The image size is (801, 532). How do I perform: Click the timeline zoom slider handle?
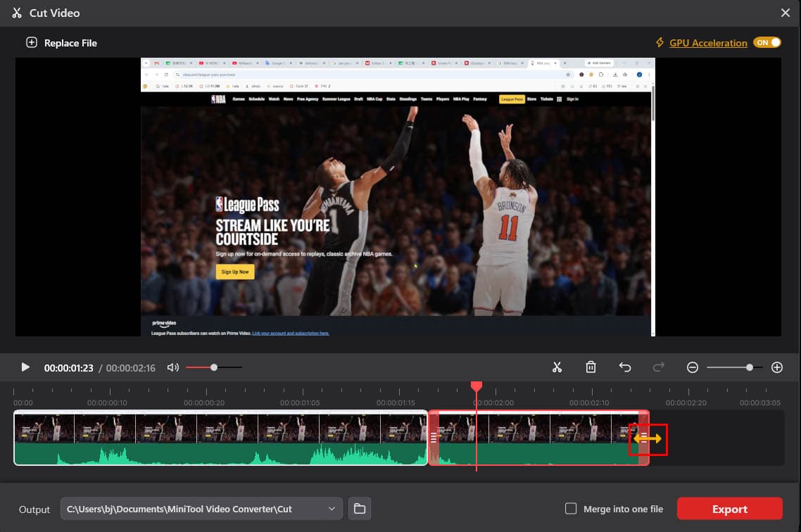click(x=750, y=367)
